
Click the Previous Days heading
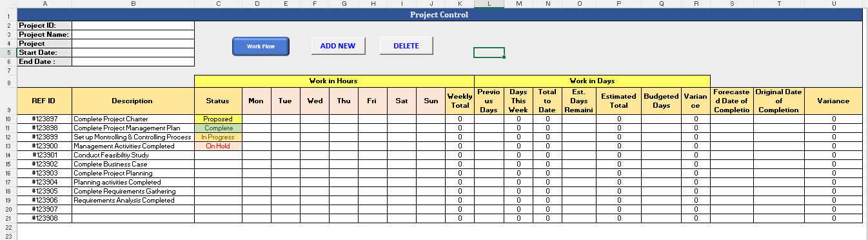click(x=489, y=101)
